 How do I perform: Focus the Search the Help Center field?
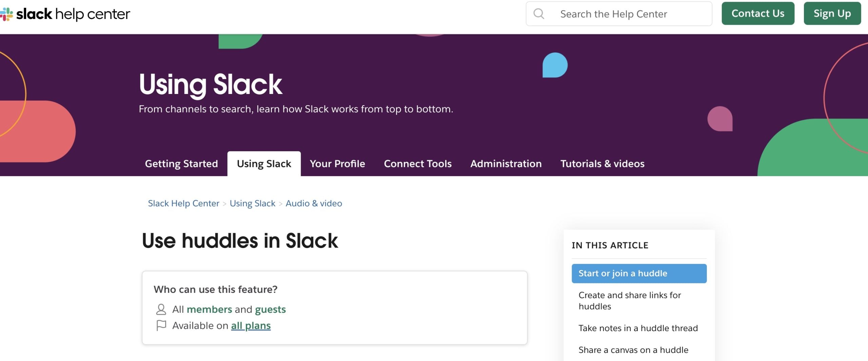[x=619, y=14]
